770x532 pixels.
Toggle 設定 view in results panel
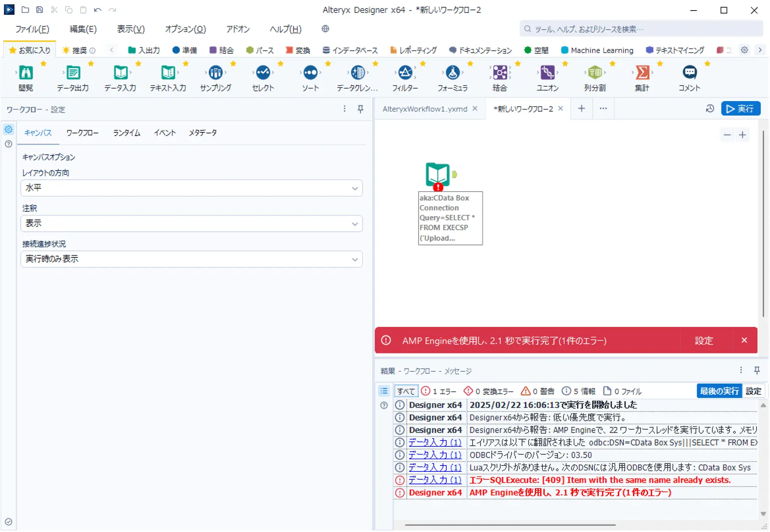753,391
